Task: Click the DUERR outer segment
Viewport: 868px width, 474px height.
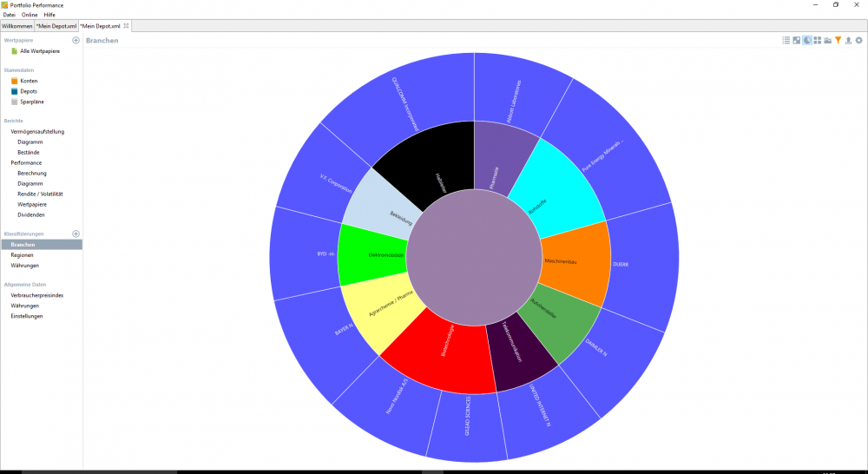Action: coord(645,265)
